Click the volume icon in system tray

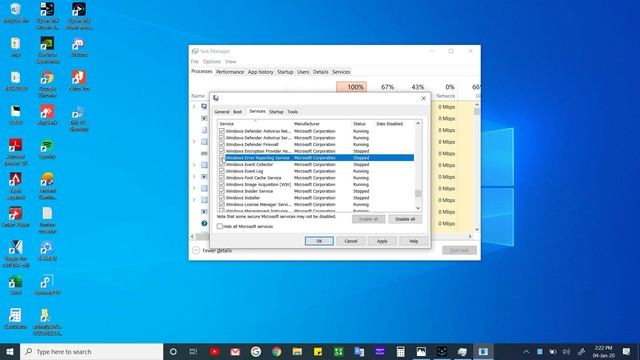pos(567,351)
